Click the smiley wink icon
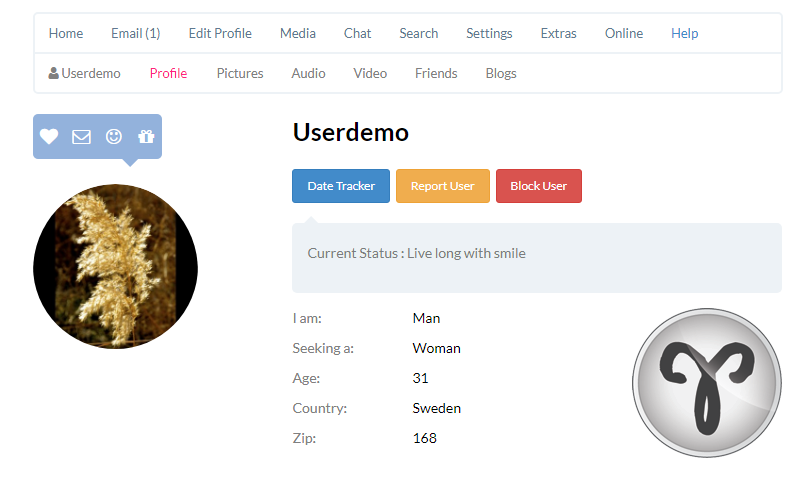The width and height of the screenshot is (795, 494). pos(114,137)
